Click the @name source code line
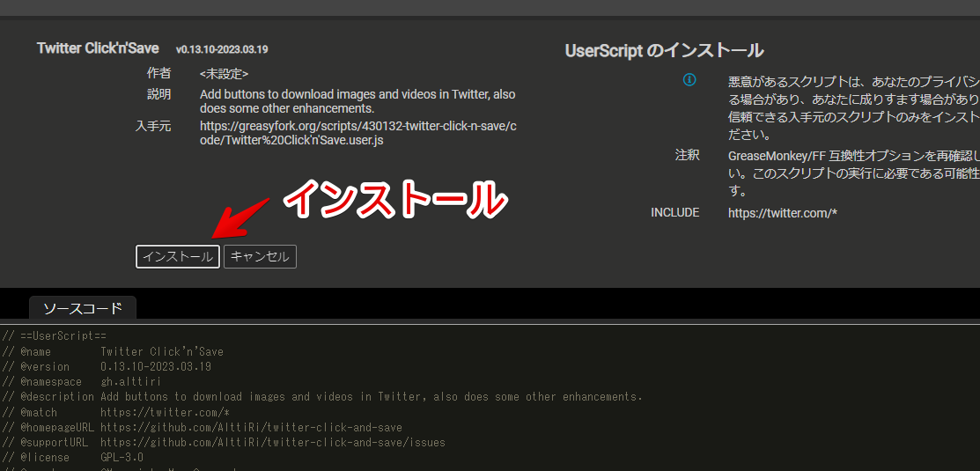Screen dimensions: 980x471 coord(113,351)
